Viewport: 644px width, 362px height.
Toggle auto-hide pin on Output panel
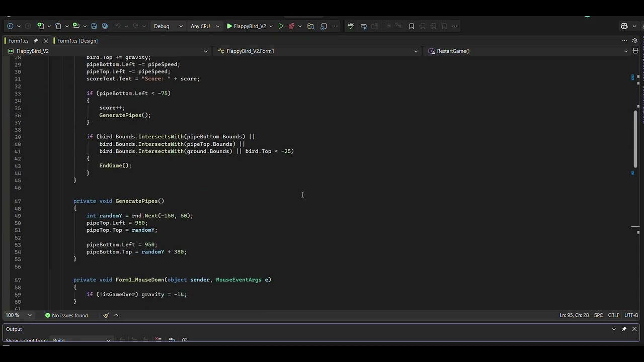pyautogui.click(x=624, y=329)
